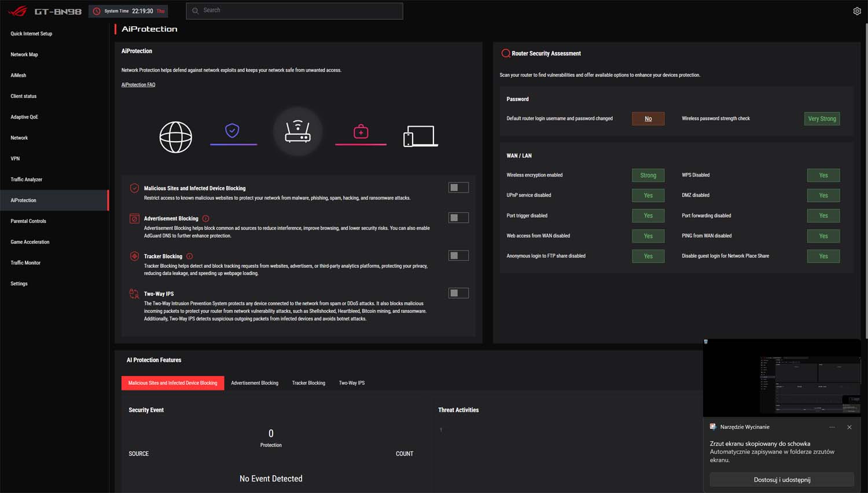Viewport: 868px width, 493px height.
Task: Enable Malicious Sites and Infected Device Blocking
Action: point(458,187)
